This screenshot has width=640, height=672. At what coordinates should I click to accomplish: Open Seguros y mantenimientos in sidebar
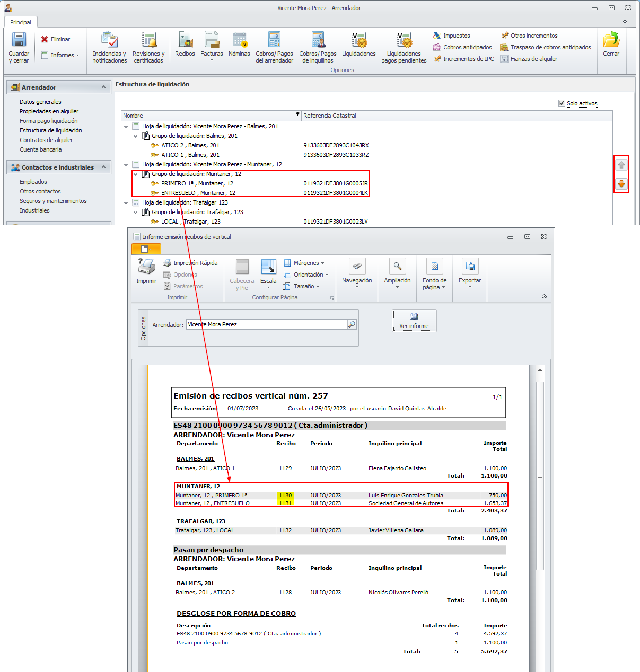pyautogui.click(x=53, y=201)
